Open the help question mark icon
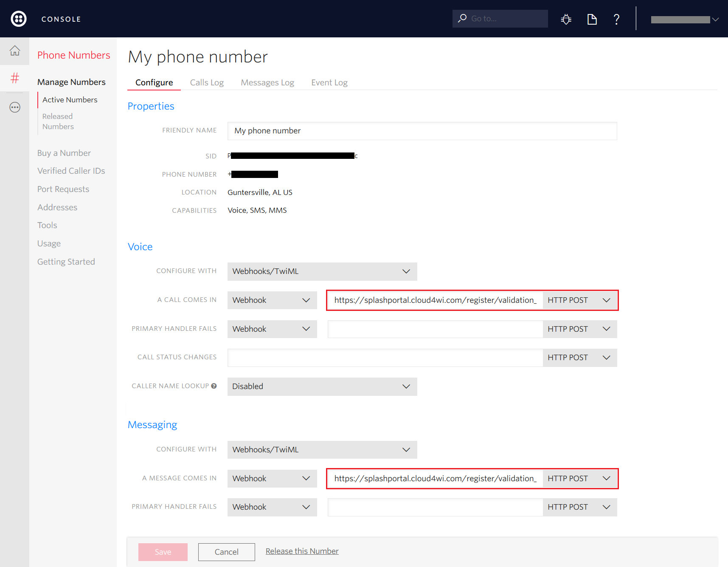Image resolution: width=728 pixels, height=567 pixels. [616, 19]
